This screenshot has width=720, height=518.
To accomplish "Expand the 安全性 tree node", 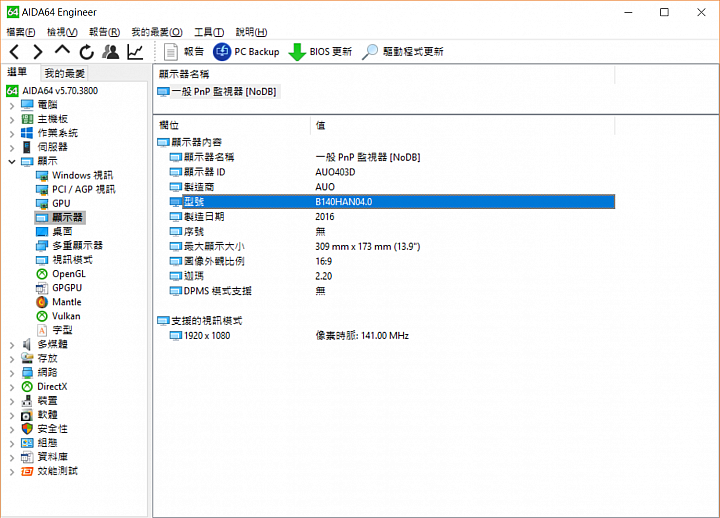I will [x=12, y=429].
